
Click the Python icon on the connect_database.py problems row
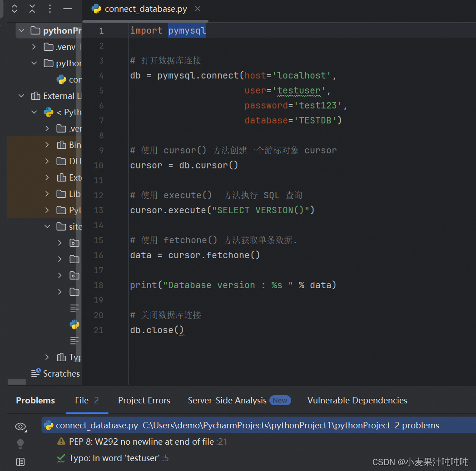coord(49,425)
